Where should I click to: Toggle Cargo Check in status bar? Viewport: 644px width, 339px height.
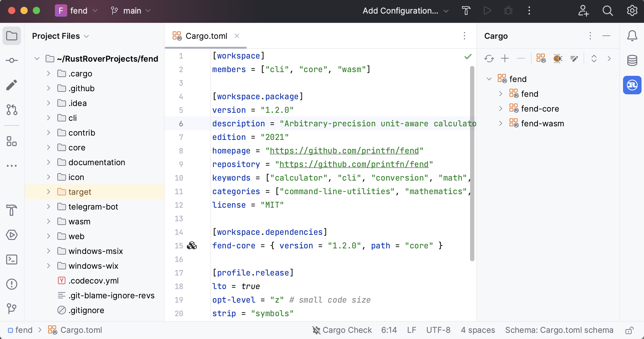(x=342, y=330)
